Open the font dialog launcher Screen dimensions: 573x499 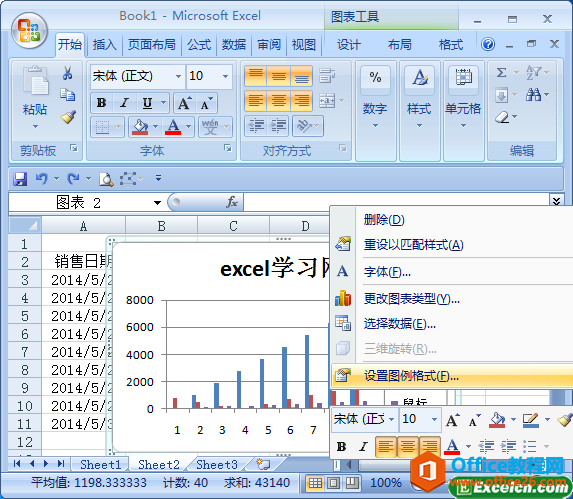click(228, 148)
